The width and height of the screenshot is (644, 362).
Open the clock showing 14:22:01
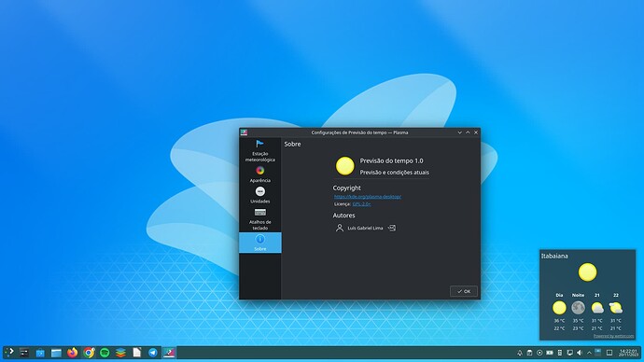pos(628,353)
